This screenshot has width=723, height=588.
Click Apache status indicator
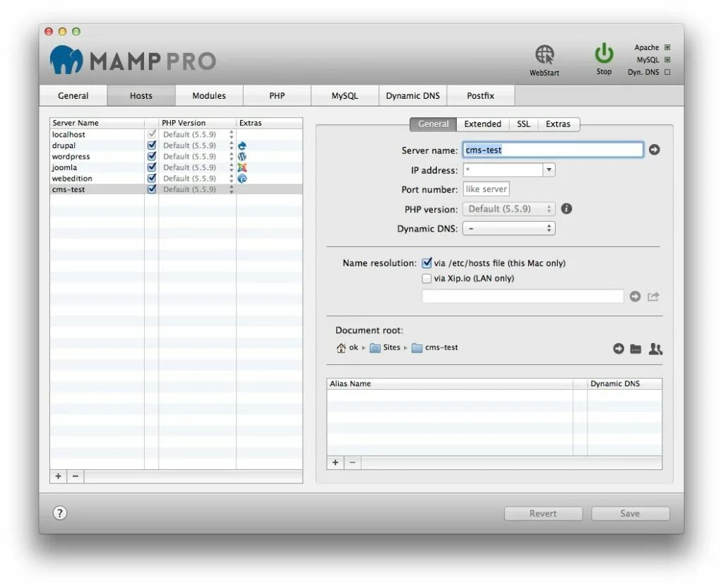click(667, 47)
